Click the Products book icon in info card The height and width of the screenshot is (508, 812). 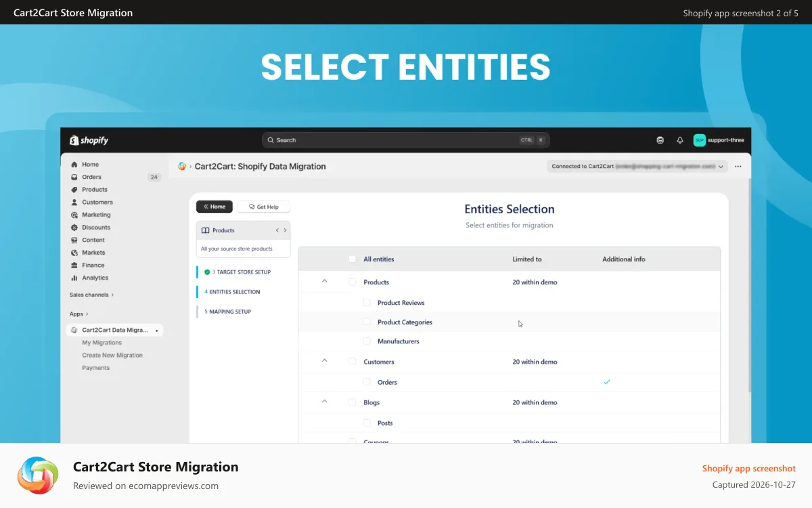tap(206, 230)
